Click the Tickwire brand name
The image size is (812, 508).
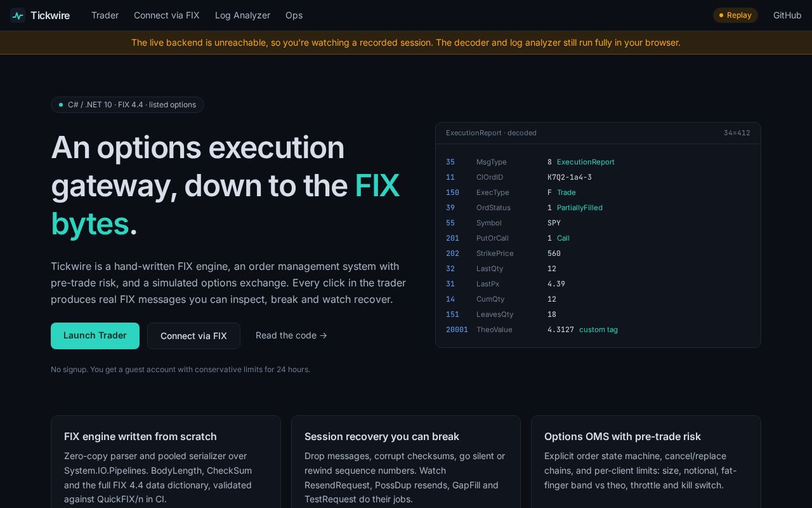[x=50, y=15]
